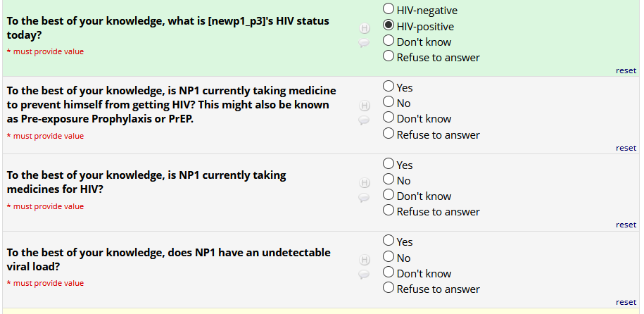This screenshot has height=314, width=644.
Task: Reset the HIV status answer
Action: point(626,70)
